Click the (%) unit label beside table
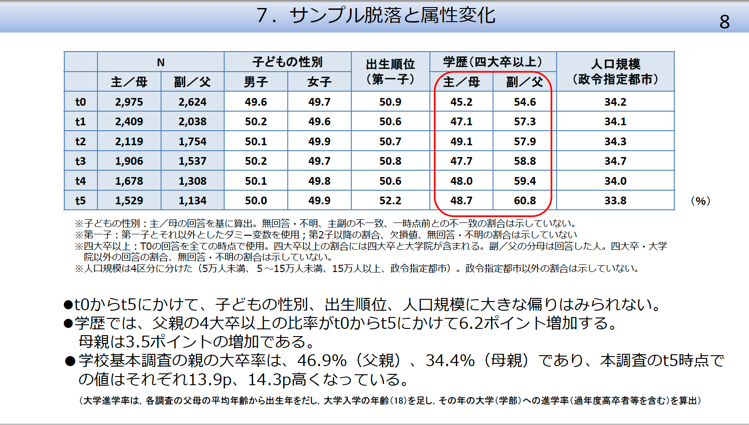Screen dimensions: 749x425 point(700,200)
